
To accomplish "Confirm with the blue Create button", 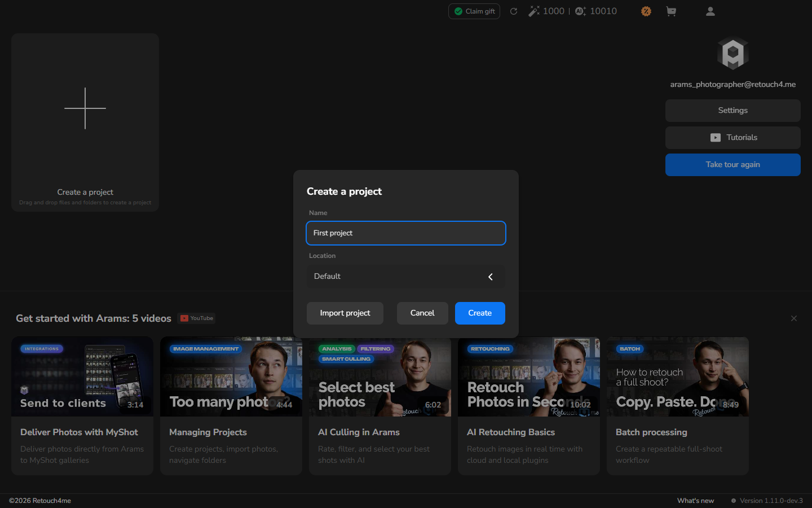I will point(480,313).
